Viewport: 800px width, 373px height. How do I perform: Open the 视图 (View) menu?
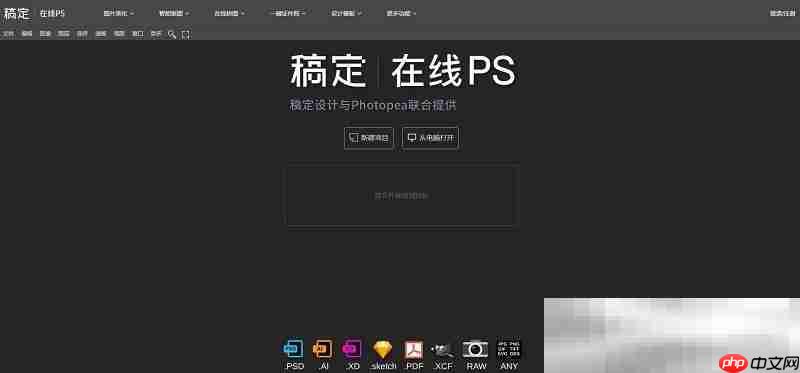click(119, 34)
